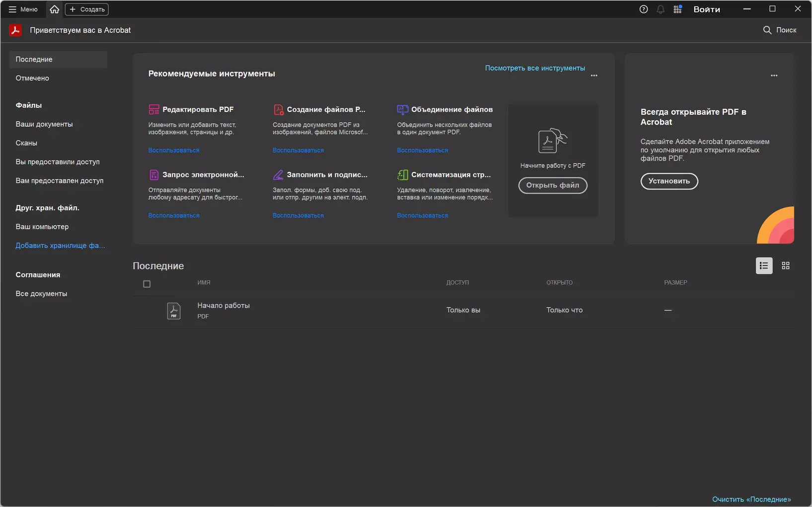Open Ваши документы in the sidebar

coord(44,124)
